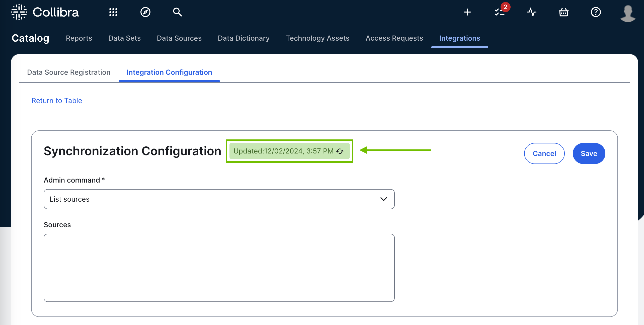Open the help question mark icon
The image size is (644, 325).
[596, 12]
